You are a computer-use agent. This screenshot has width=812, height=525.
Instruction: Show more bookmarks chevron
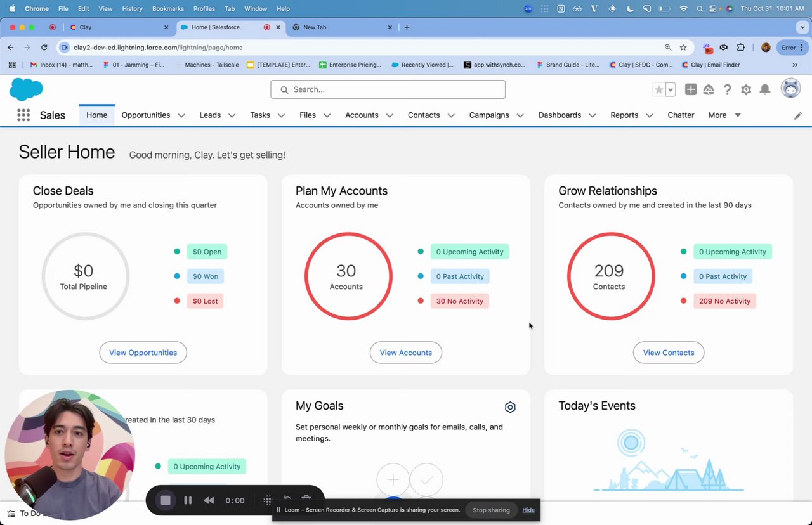(x=795, y=65)
